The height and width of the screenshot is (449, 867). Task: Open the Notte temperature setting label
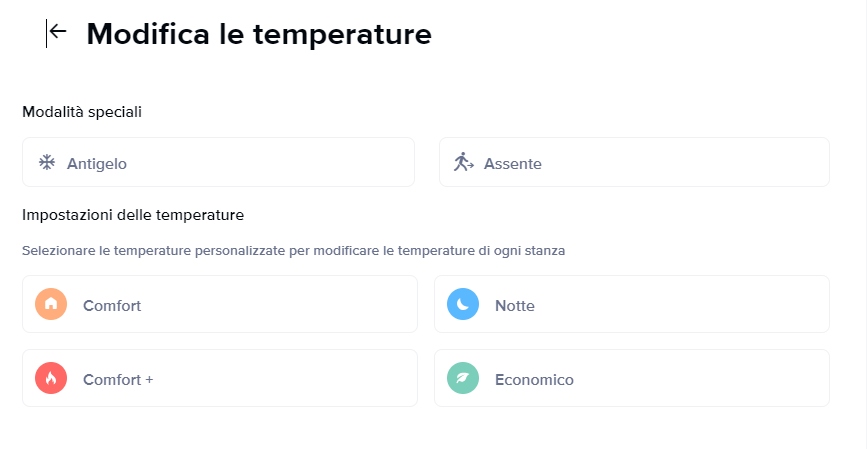click(x=515, y=306)
